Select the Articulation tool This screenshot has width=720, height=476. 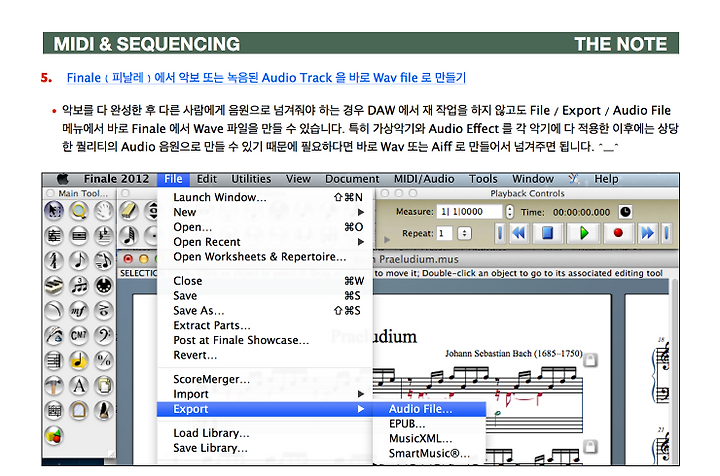point(104,310)
